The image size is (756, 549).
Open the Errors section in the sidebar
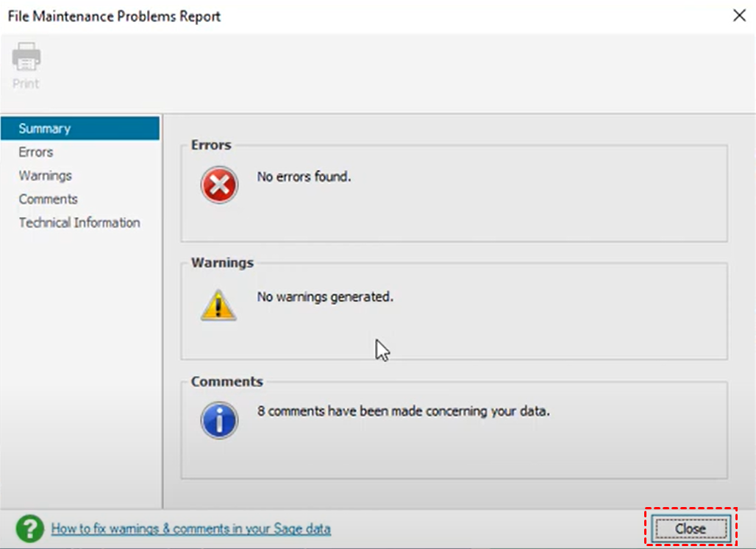[36, 152]
